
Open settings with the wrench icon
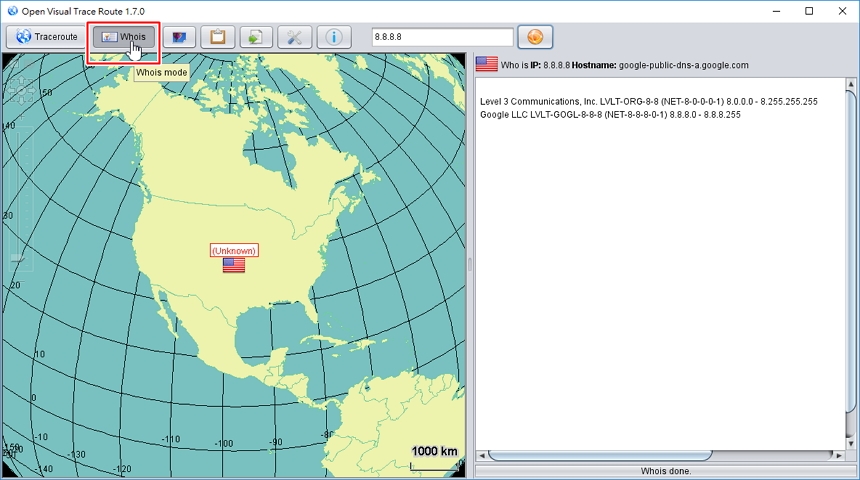tap(295, 37)
